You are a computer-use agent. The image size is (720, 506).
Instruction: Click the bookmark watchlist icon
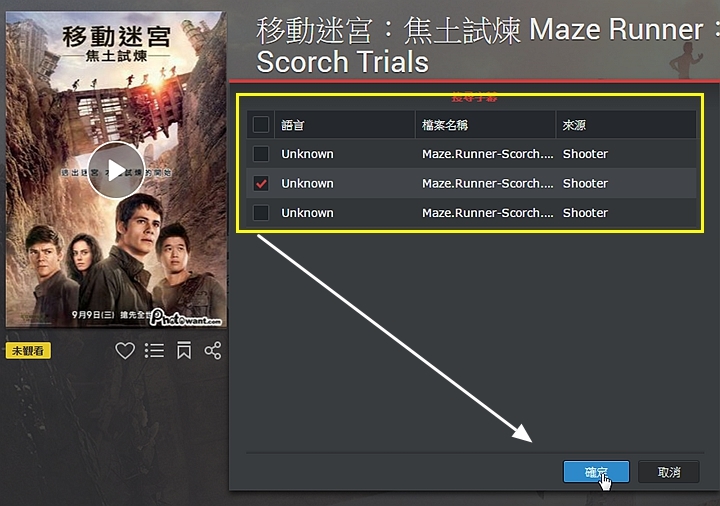coord(184,350)
